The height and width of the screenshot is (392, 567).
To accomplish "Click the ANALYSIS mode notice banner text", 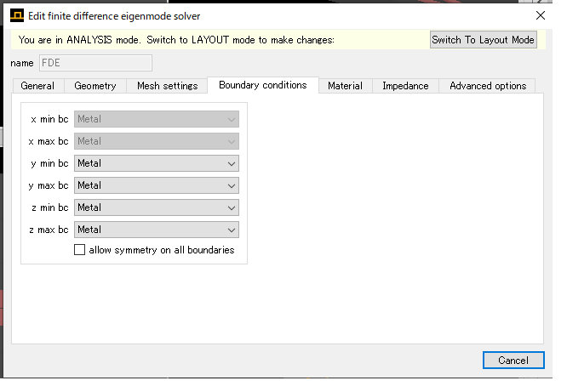I will coord(176,40).
